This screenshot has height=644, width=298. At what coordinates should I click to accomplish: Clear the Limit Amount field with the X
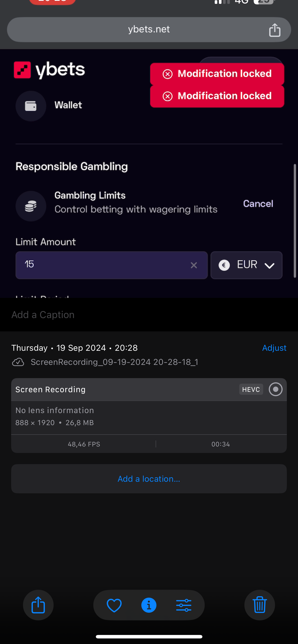[194, 265]
